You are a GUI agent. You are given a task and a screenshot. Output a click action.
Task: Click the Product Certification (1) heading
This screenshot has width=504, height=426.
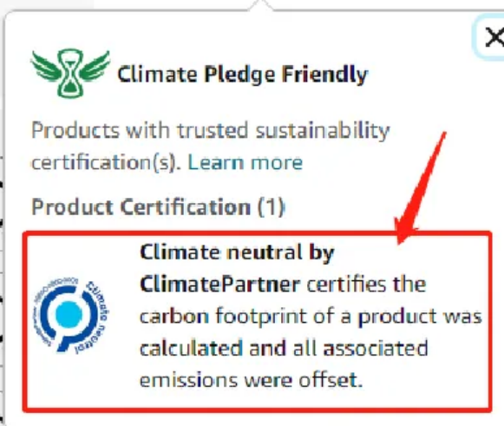tap(158, 206)
